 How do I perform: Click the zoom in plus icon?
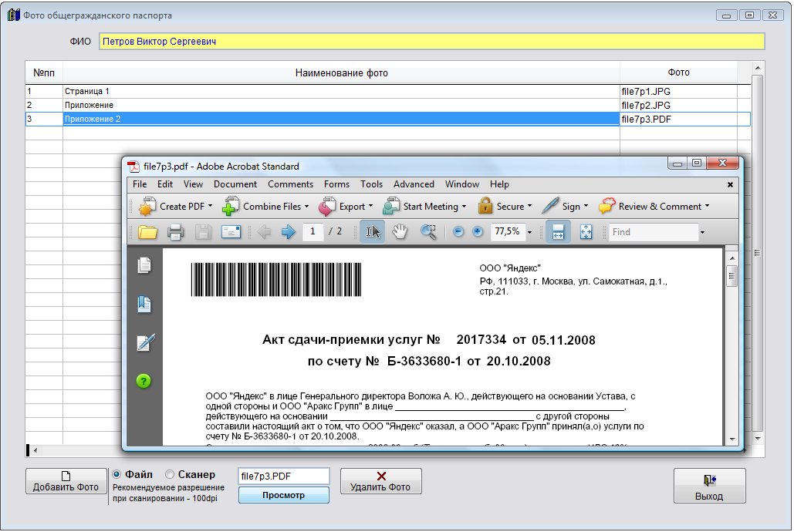[x=478, y=232]
